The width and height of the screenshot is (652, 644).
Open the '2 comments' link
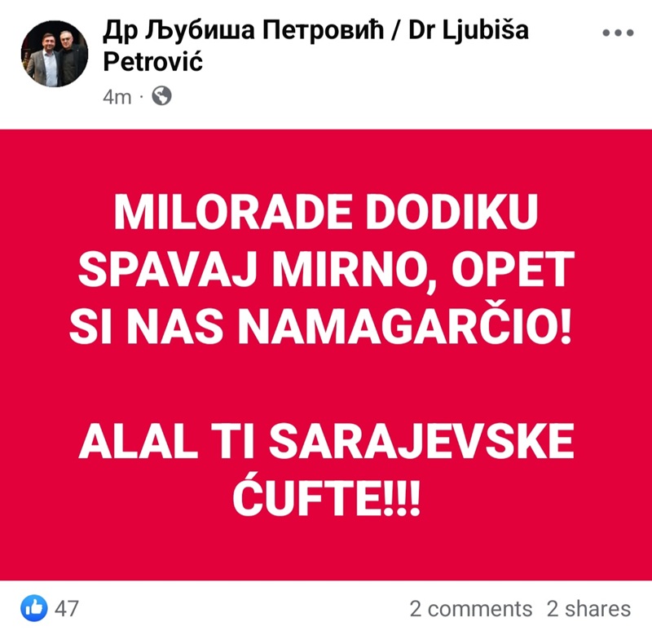tap(471, 609)
